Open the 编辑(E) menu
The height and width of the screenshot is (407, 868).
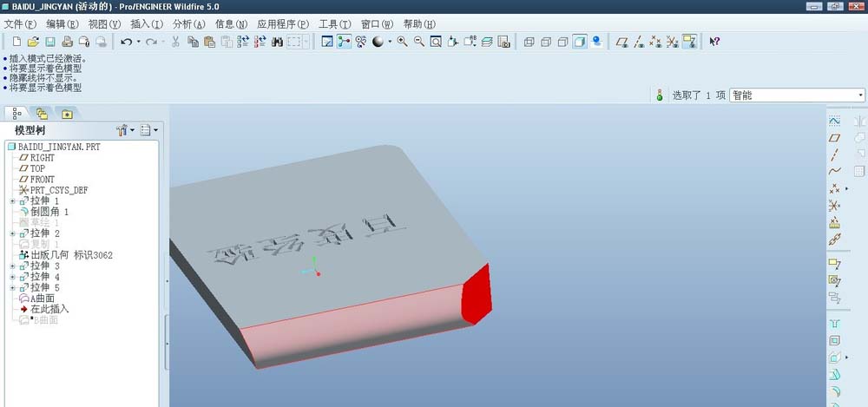tap(62, 24)
